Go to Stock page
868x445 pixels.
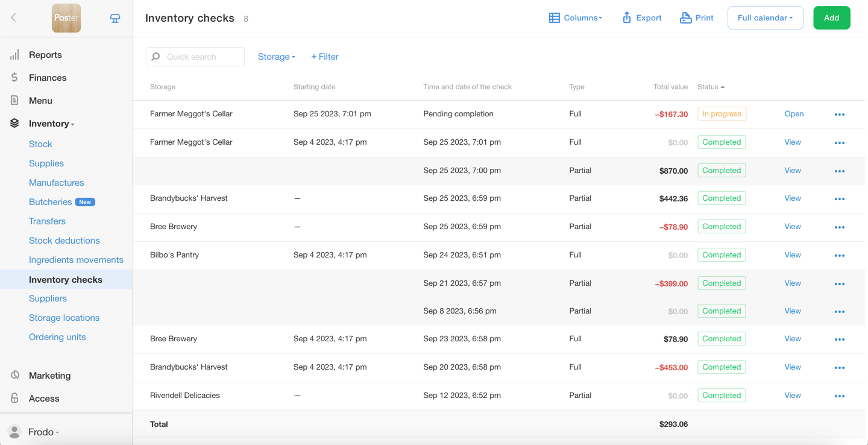coord(40,144)
